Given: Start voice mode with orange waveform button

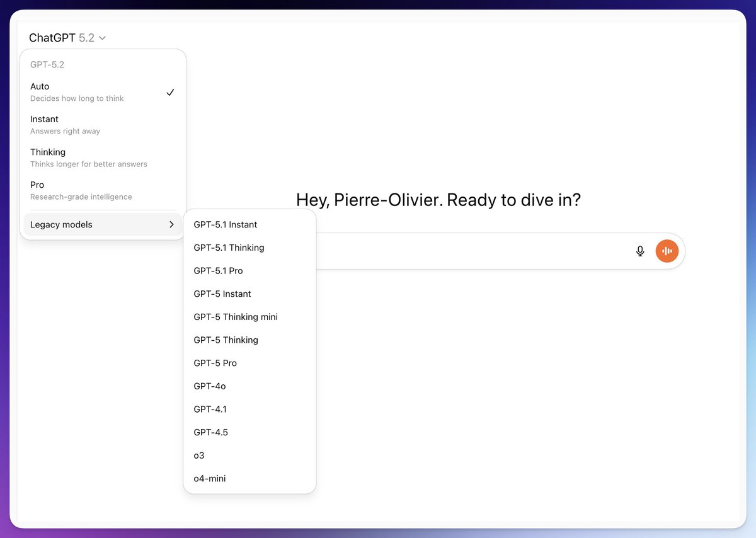Looking at the screenshot, I should (667, 251).
